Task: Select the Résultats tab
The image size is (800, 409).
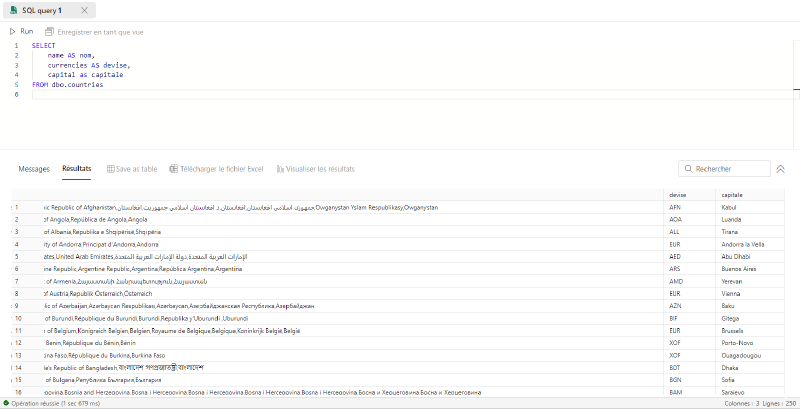Action: pos(77,169)
